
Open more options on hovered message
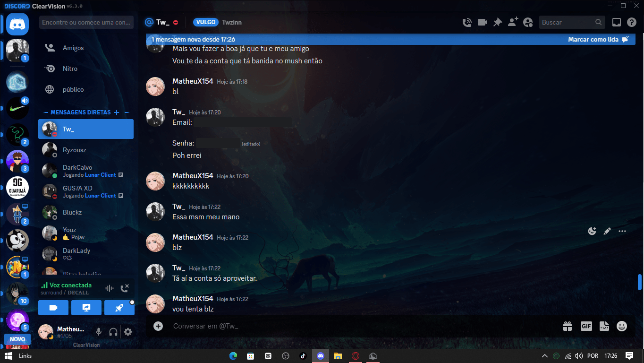pos(622,231)
